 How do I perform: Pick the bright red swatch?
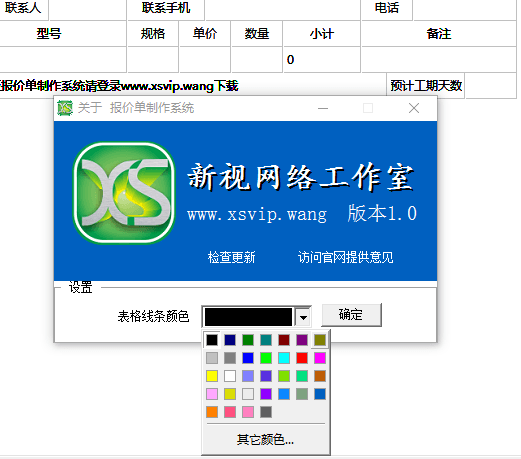(x=302, y=358)
